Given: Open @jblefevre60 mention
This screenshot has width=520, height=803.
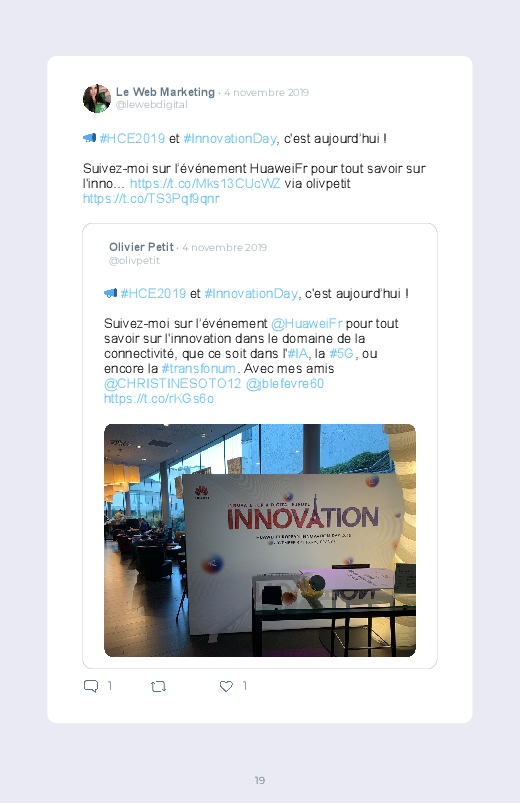Looking at the screenshot, I should 285,384.
